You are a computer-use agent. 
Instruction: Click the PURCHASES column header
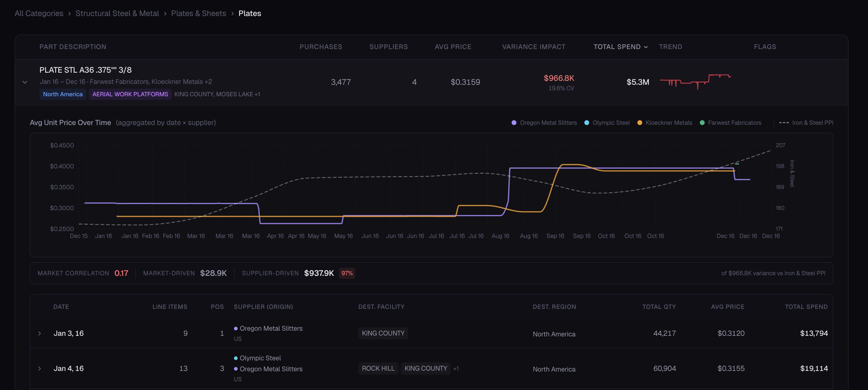point(321,47)
